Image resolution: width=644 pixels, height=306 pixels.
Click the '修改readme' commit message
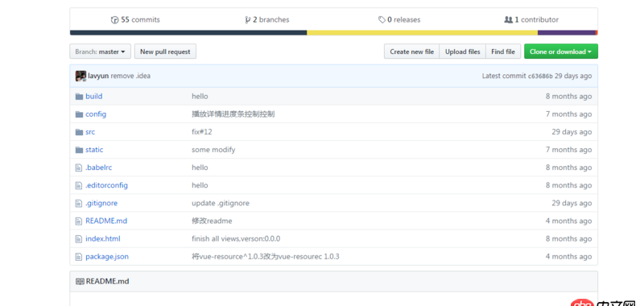(212, 221)
